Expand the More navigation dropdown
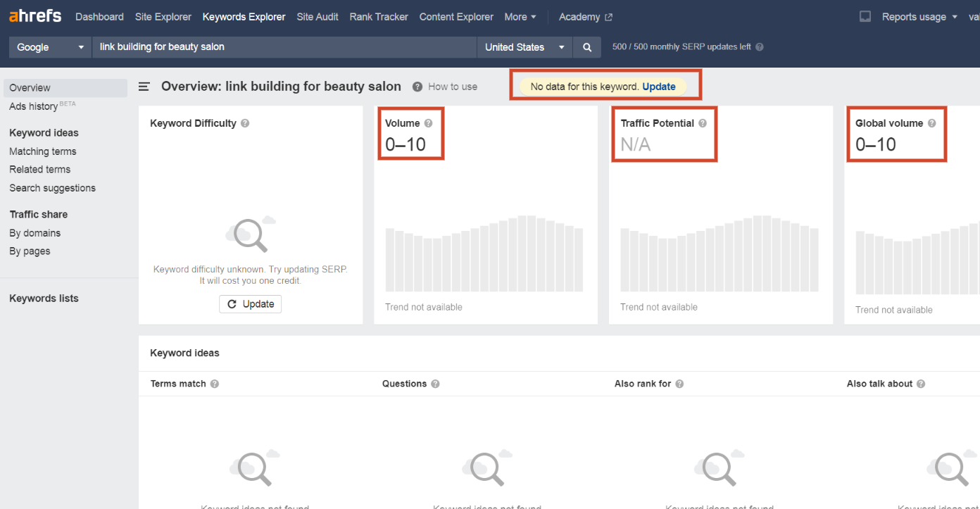Viewport: 980px width, 509px height. 520,16
